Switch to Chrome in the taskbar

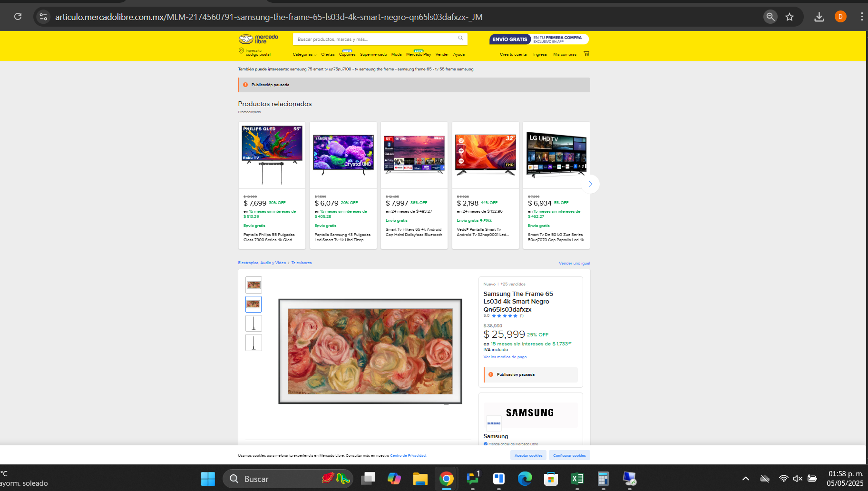click(446, 479)
